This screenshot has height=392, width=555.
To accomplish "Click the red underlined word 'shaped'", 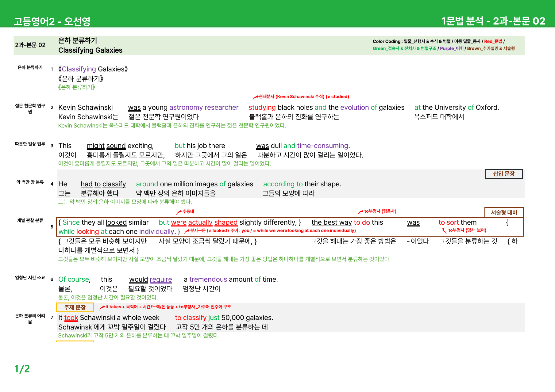I will tap(226, 223).
